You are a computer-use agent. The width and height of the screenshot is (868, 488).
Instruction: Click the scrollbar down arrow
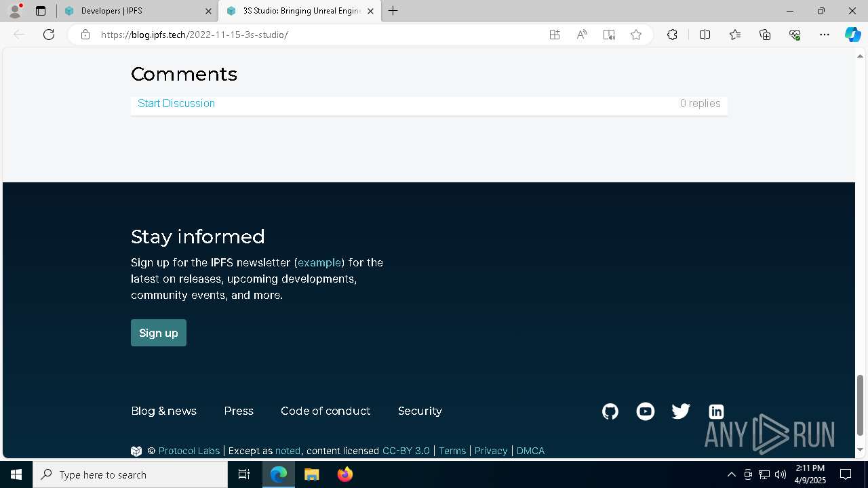[x=861, y=450]
